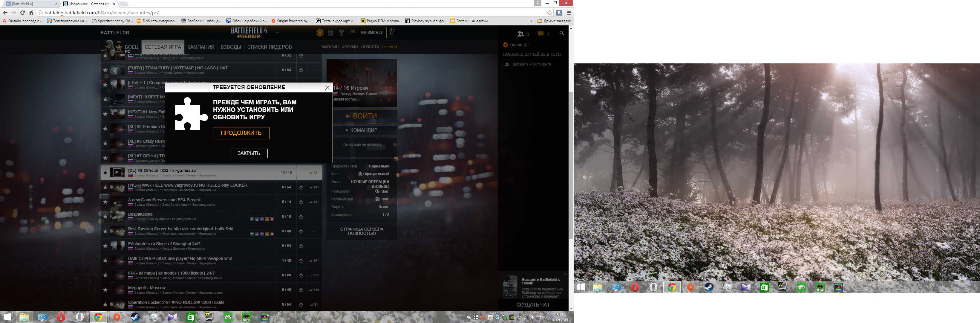This screenshot has height=323, width=980.
Task: Click the Закрыть button in dialog
Action: pyautogui.click(x=248, y=153)
